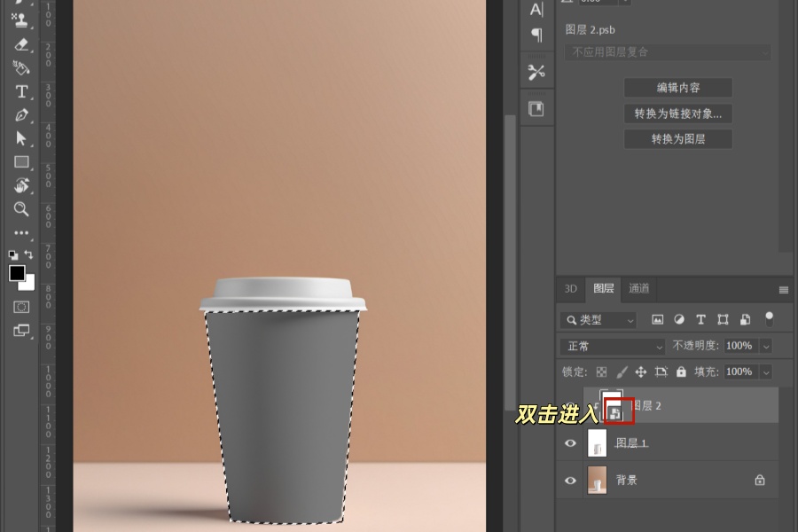Select the 图层 1 layer thumbnail
Viewport: 798px width, 532px height.
597,443
